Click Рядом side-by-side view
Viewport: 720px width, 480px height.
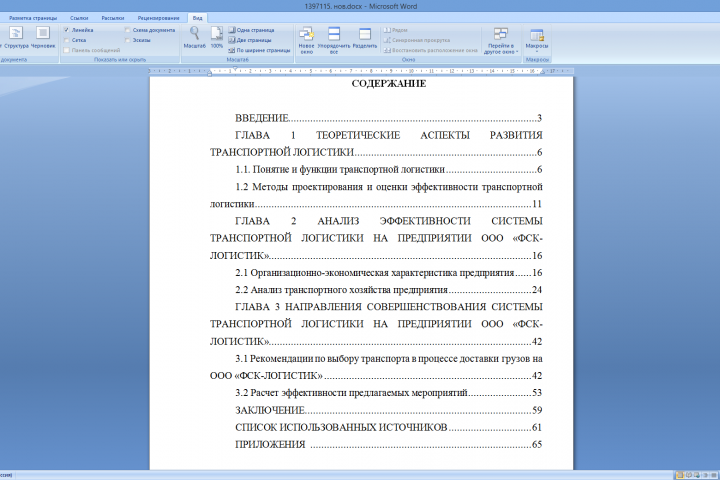pyautogui.click(x=395, y=30)
